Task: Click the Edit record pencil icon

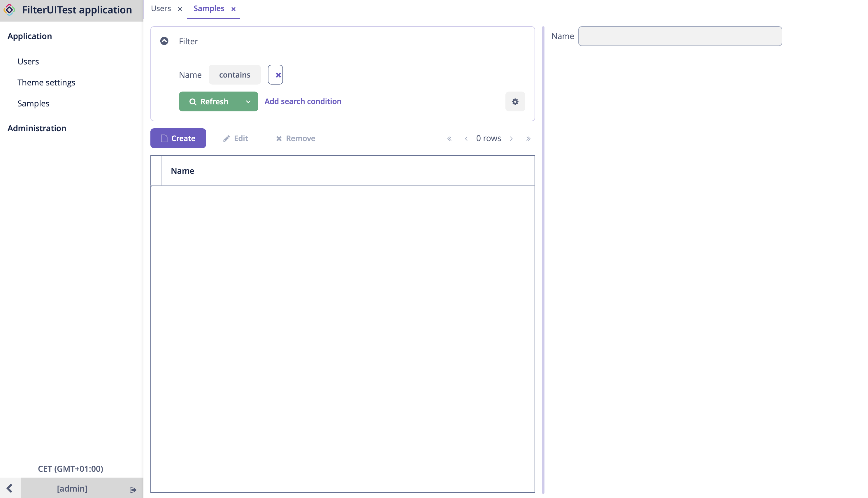Action: [x=226, y=138]
